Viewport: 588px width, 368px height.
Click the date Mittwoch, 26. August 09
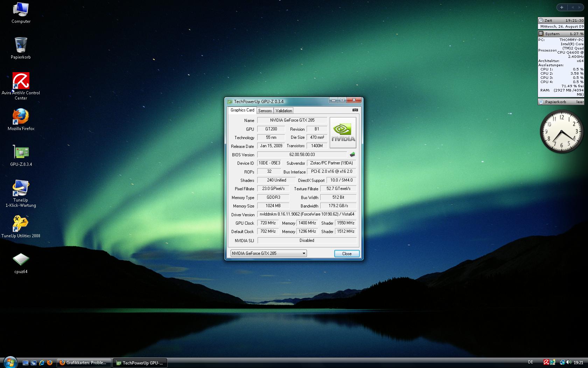click(562, 27)
